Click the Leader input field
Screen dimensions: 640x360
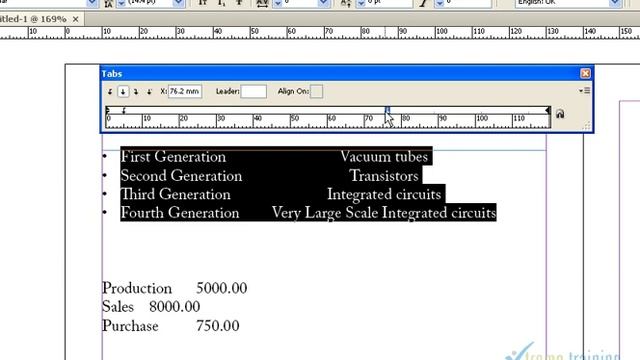click(253, 91)
